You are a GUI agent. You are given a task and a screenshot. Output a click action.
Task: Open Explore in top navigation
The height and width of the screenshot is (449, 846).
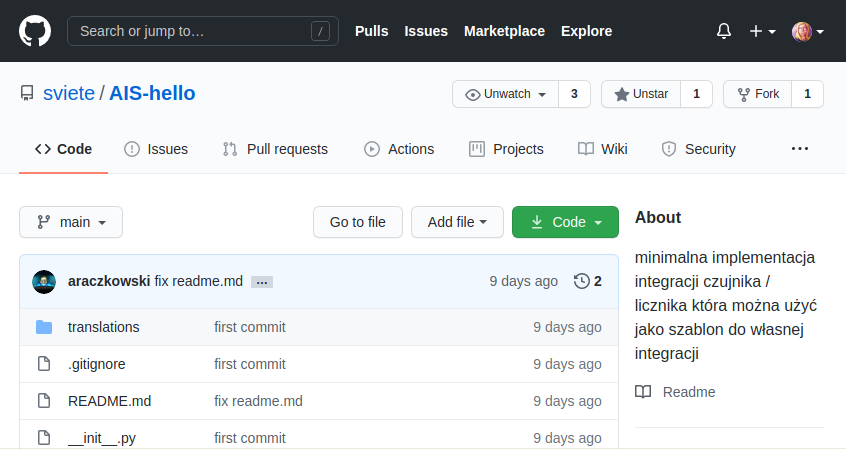coord(586,31)
